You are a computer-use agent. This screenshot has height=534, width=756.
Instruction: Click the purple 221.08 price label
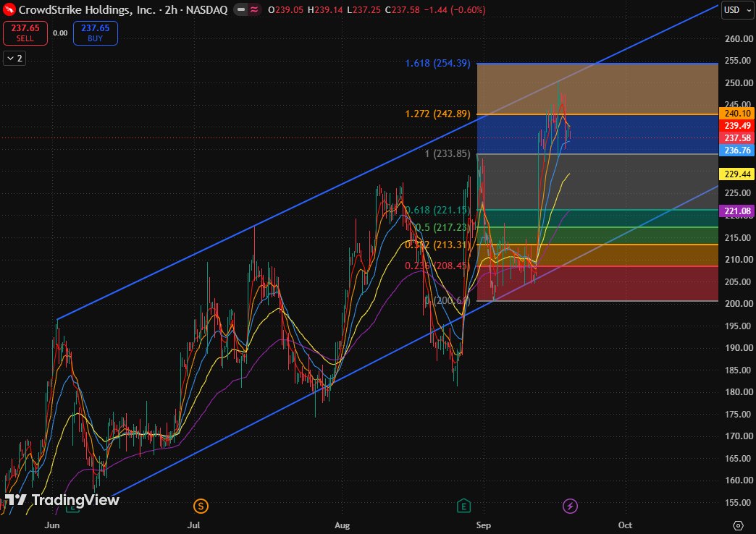(x=737, y=211)
